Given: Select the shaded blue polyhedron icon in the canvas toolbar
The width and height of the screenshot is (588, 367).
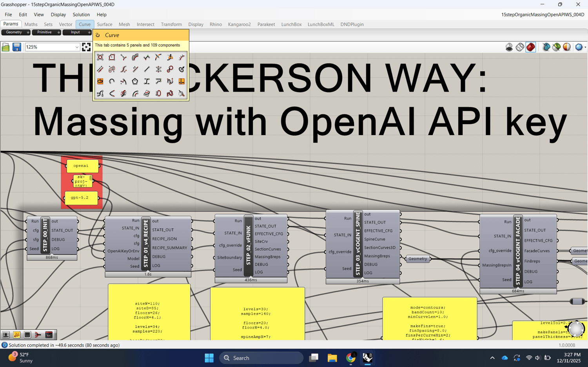Looking at the screenshot, I should pos(579,47).
